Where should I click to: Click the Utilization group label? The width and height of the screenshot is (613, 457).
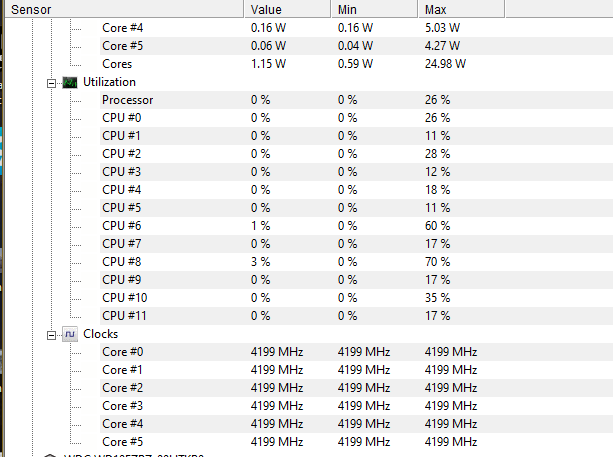[109, 82]
